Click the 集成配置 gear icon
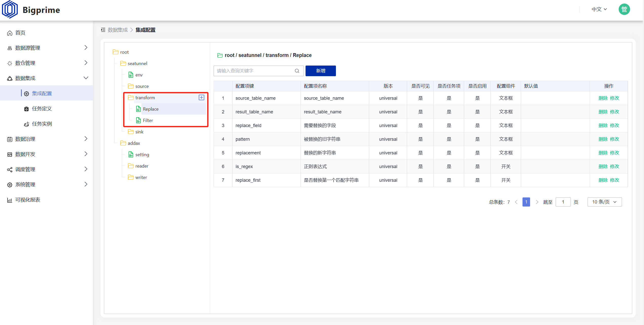Screen dimensions: 644x325 pyautogui.click(x=26, y=94)
